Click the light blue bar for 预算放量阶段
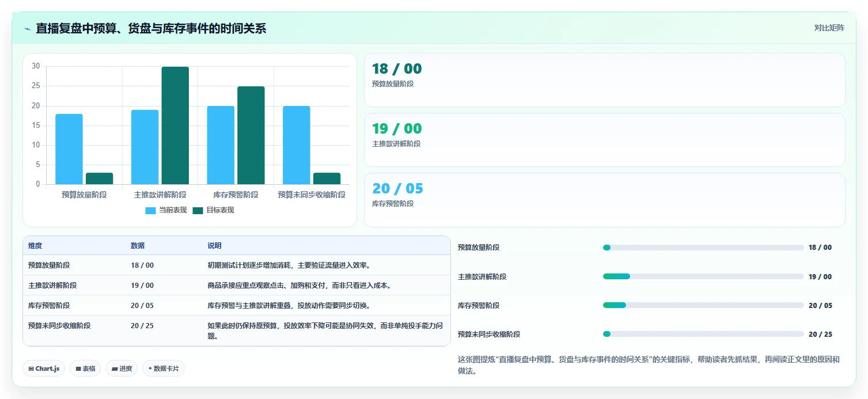 69,149
